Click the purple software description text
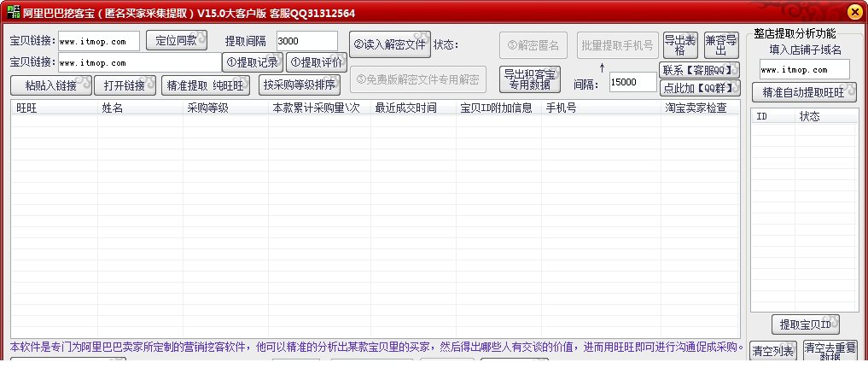The image size is (868, 374). (377, 348)
